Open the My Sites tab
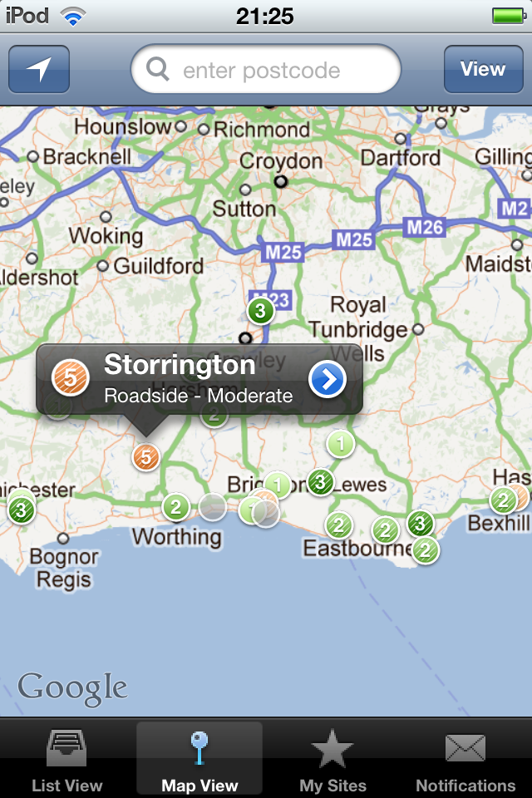 tap(332, 759)
